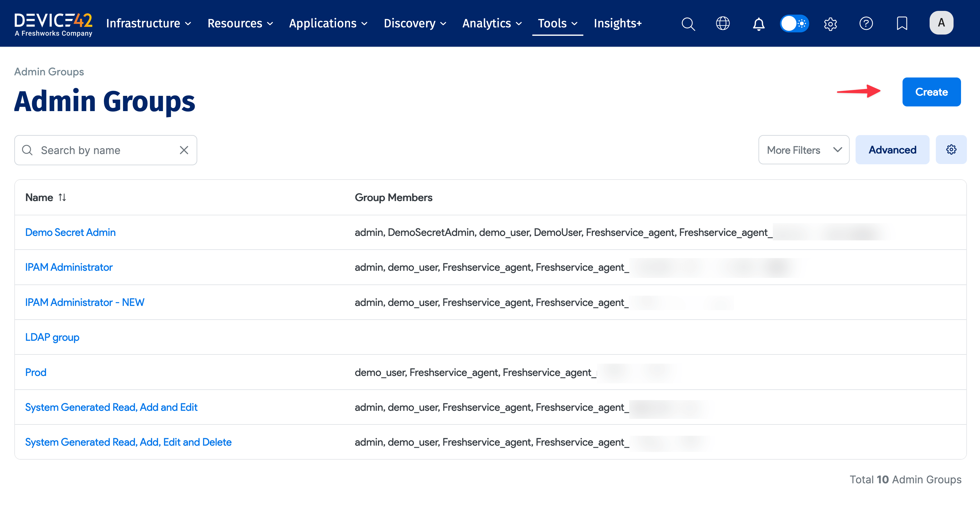
Task: Open the user avatar circle labeled A
Action: click(941, 23)
